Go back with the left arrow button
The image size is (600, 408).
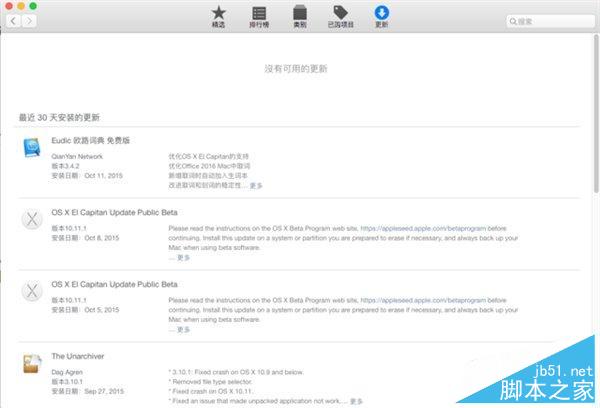13,21
